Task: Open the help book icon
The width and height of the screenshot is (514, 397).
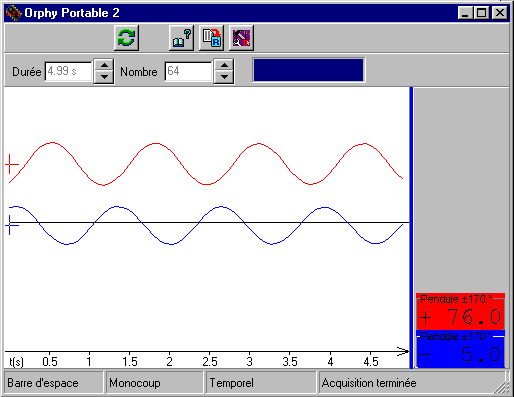Action: 181,38
